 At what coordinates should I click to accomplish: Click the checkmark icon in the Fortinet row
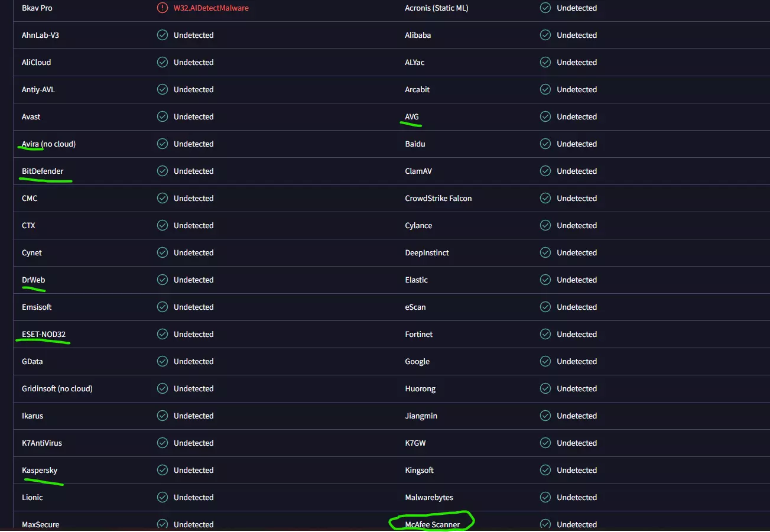point(545,335)
